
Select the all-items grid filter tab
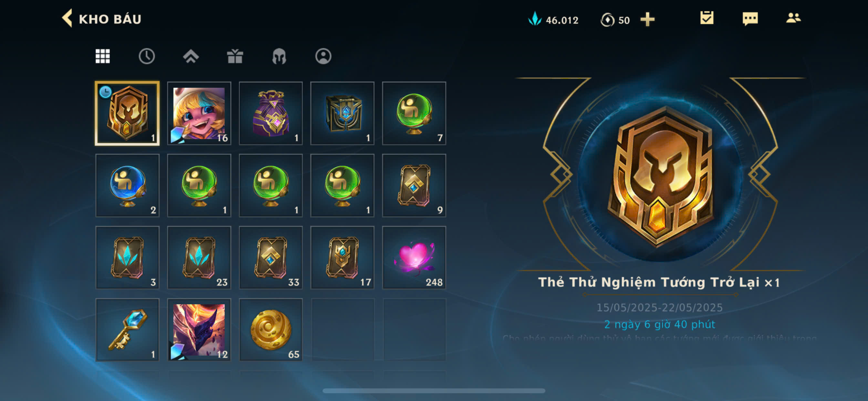(102, 56)
